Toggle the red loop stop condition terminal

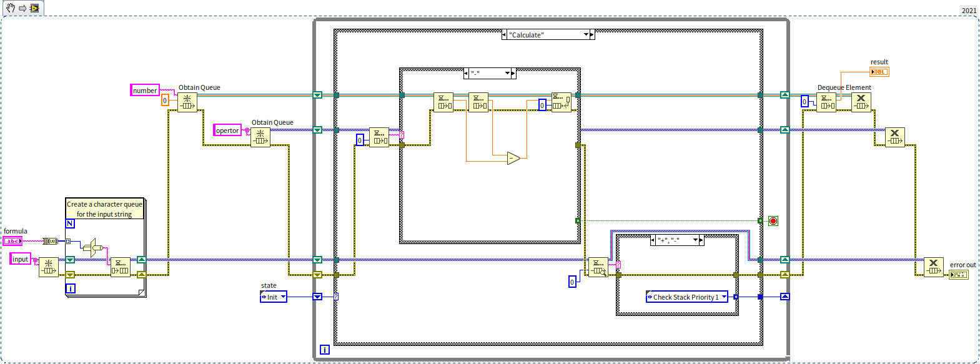tap(773, 221)
